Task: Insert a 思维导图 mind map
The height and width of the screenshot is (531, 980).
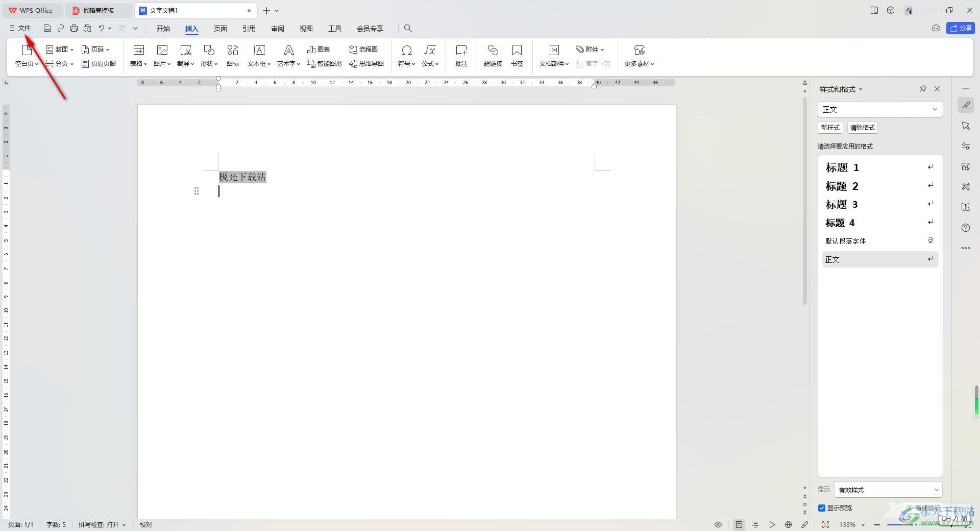Action: (366, 64)
